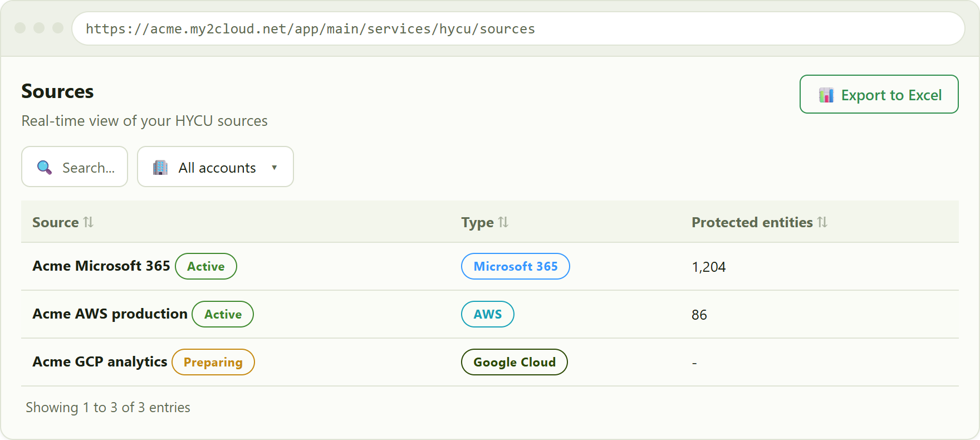This screenshot has height=440, width=980.
Task: Click the Sources page heading
Action: pos(57,91)
